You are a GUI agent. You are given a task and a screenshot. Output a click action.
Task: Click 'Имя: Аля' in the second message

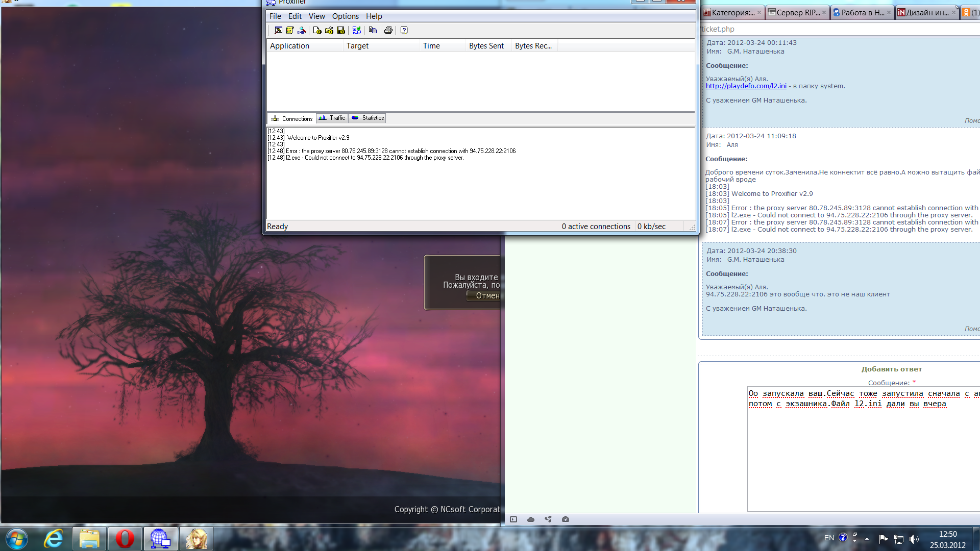coord(722,145)
